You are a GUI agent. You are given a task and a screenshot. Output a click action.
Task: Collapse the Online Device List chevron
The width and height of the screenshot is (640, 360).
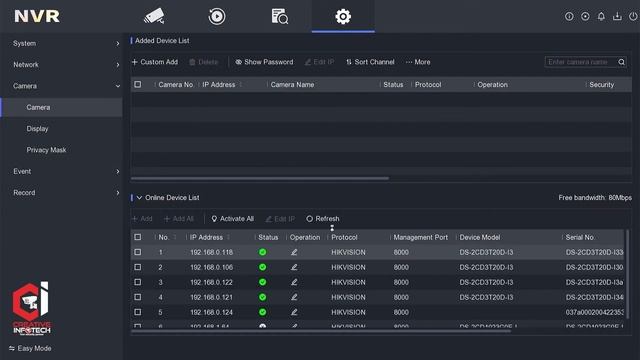pyautogui.click(x=139, y=198)
